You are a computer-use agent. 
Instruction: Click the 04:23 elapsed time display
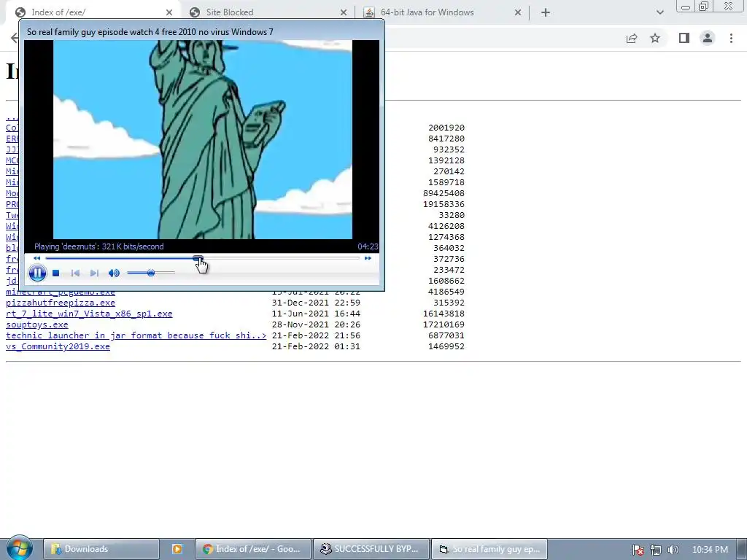click(368, 246)
